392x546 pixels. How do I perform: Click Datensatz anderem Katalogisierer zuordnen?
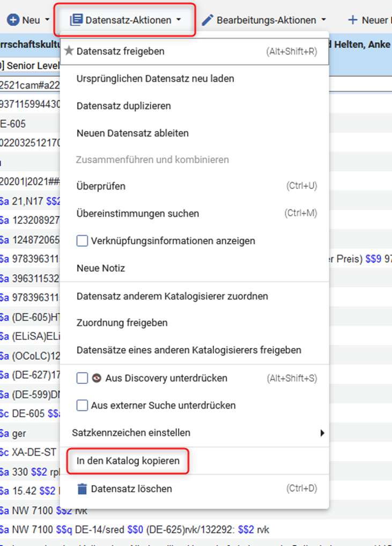172,296
